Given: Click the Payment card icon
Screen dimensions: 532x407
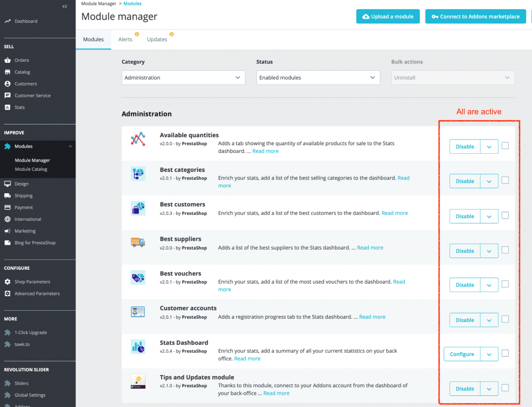Looking at the screenshot, I should (7, 207).
